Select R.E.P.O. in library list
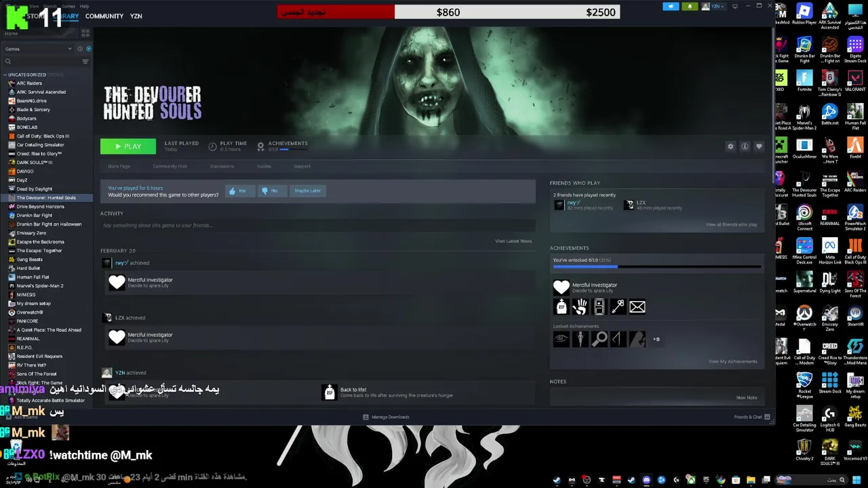The width and height of the screenshot is (868, 488). tap(24, 348)
